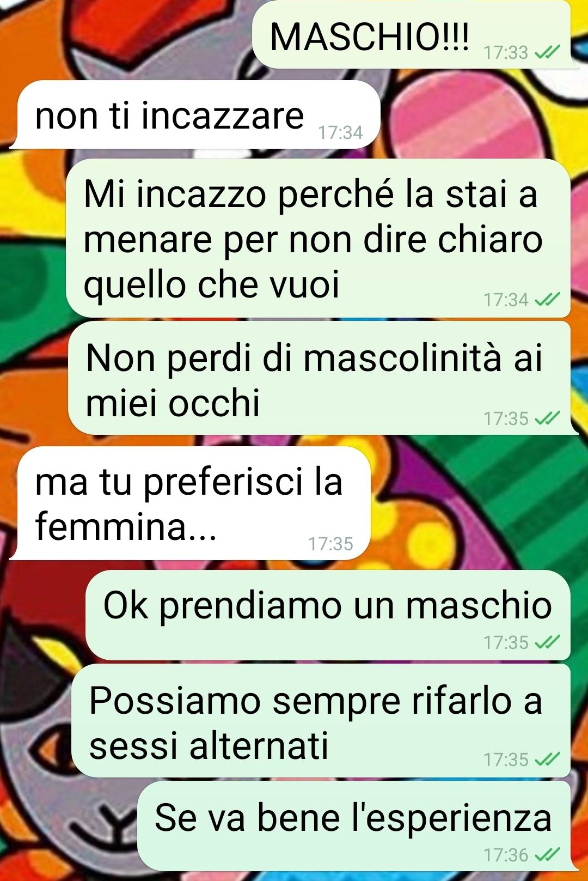Tap 17:35 timestamp under 'Ok prendiamo un maschio'
The image size is (588, 881).
(x=506, y=642)
